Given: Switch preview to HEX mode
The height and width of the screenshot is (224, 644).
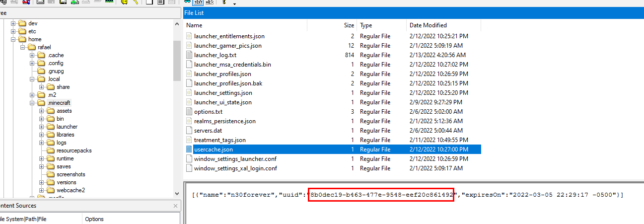Looking at the screenshot, I should [x=210, y=2].
